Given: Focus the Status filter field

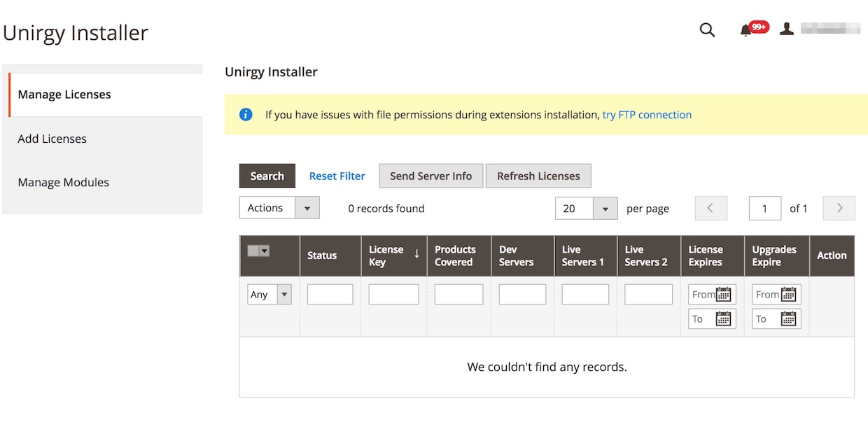Looking at the screenshot, I should [x=330, y=294].
